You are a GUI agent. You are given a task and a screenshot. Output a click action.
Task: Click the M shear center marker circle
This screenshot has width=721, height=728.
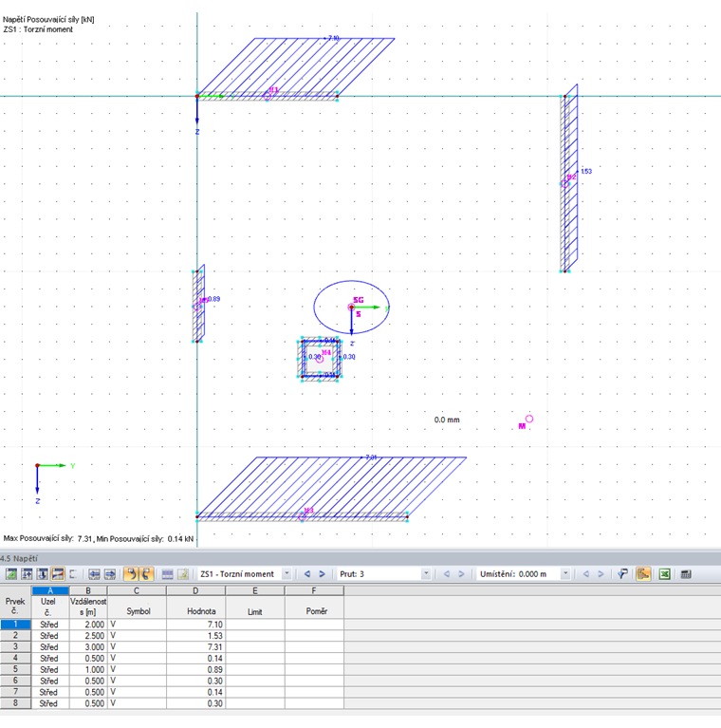tap(529, 419)
